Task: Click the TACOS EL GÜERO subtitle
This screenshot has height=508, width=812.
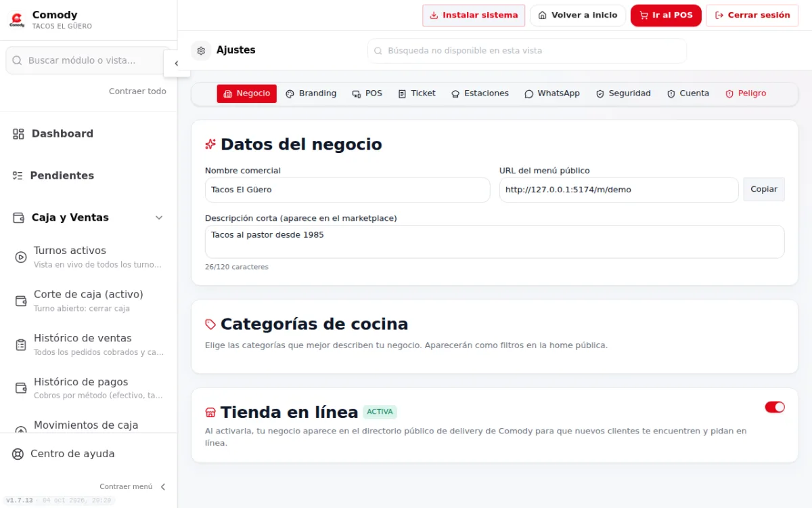Action: coord(62,26)
